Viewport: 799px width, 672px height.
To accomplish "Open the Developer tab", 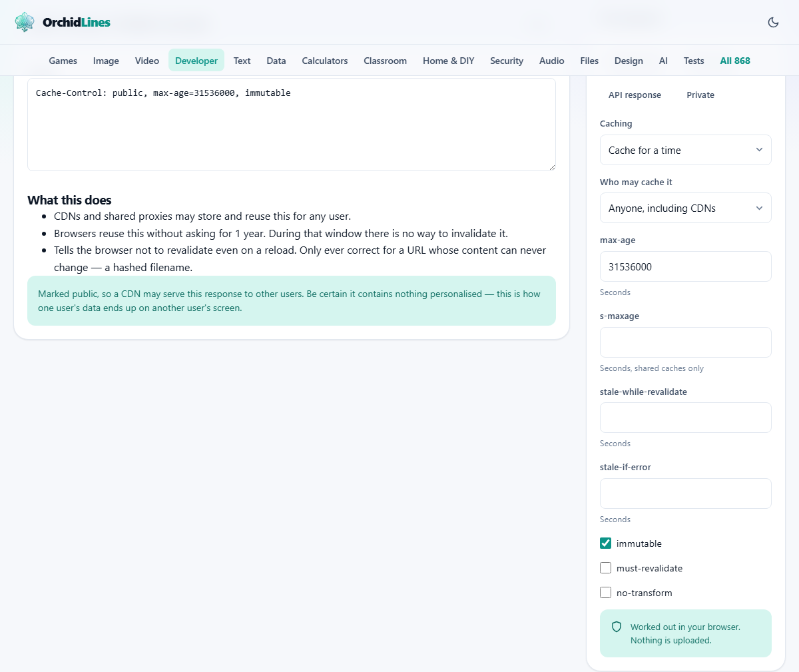I will point(196,61).
